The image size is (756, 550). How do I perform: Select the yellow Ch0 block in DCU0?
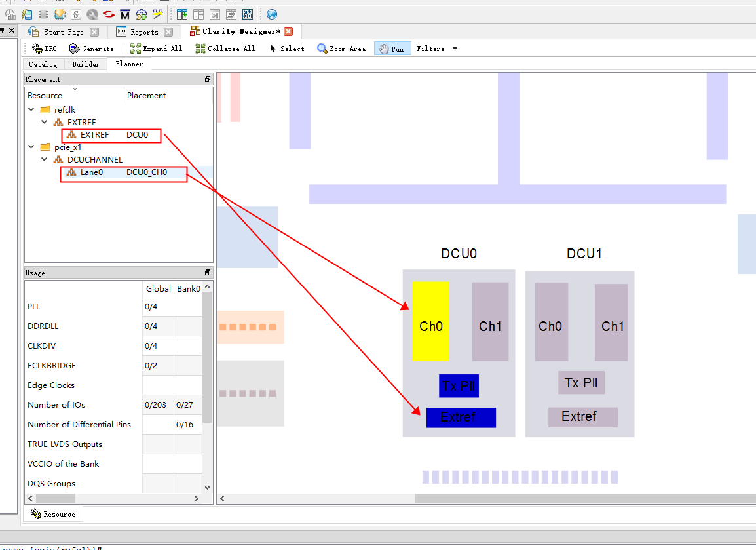click(430, 321)
